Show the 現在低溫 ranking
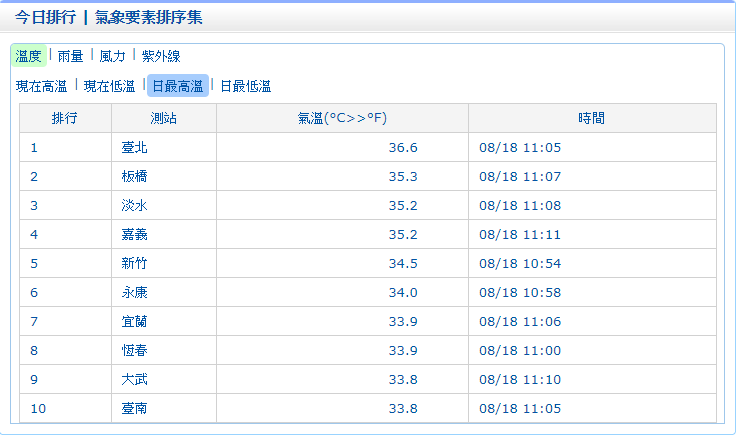The image size is (736, 435). coord(109,86)
